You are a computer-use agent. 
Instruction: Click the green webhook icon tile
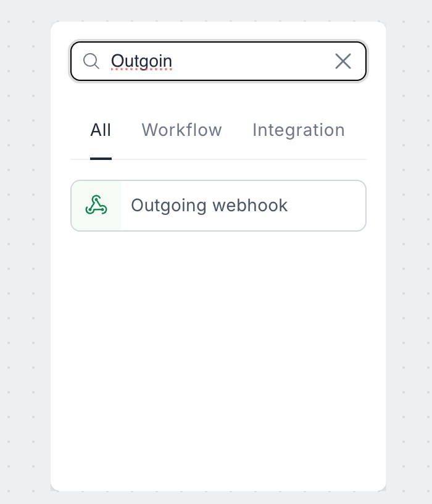pyautogui.click(x=96, y=206)
